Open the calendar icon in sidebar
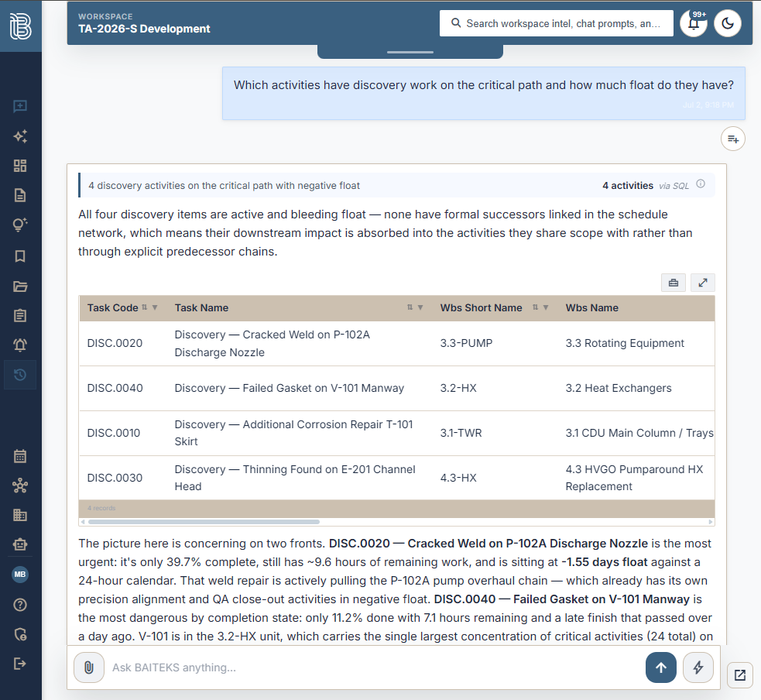Viewport: 761px width, 700px height. [x=20, y=456]
